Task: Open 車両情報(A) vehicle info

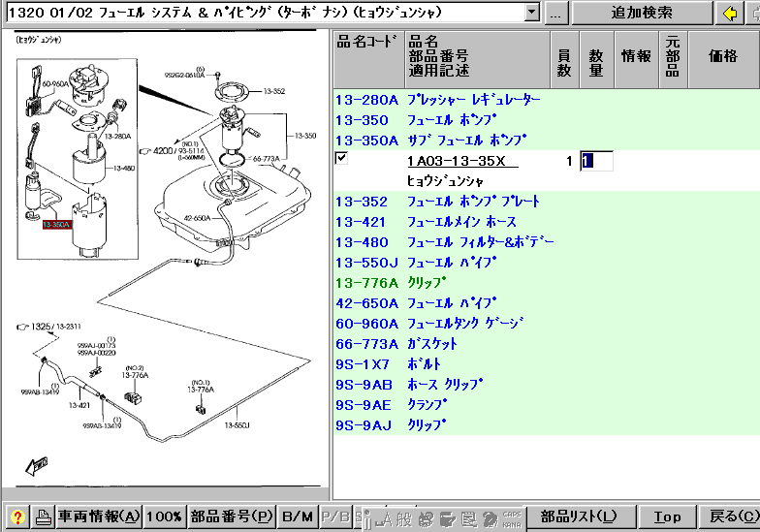Action: (x=99, y=517)
